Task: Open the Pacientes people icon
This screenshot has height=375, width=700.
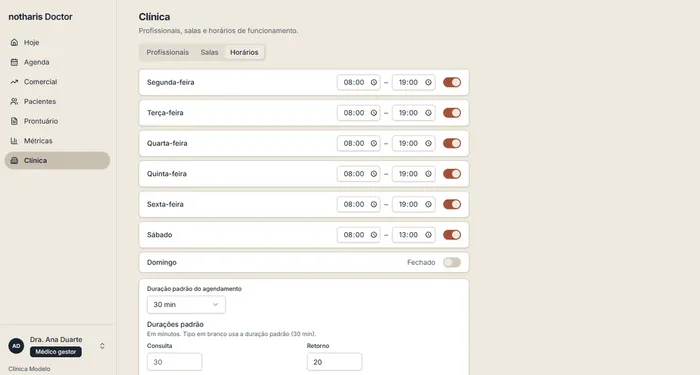Action: (14, 101)
